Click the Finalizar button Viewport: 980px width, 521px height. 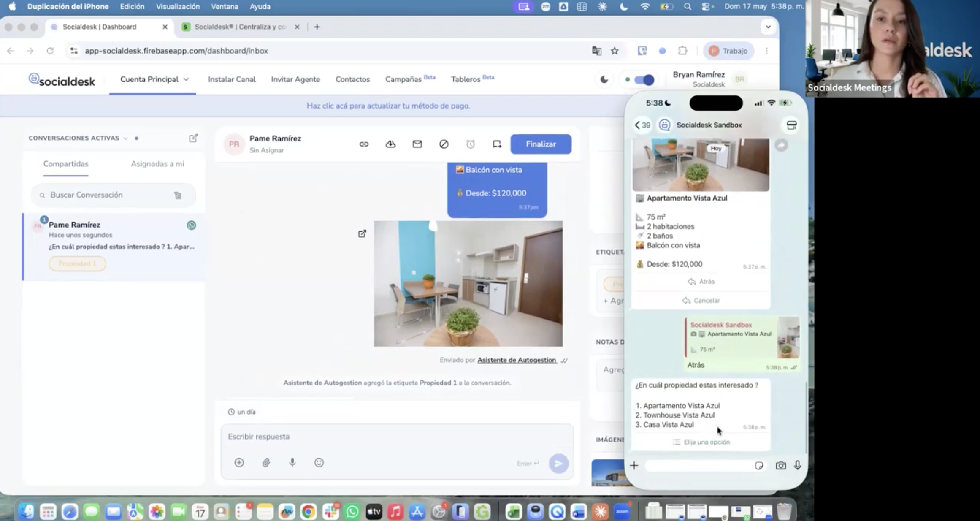541,144
